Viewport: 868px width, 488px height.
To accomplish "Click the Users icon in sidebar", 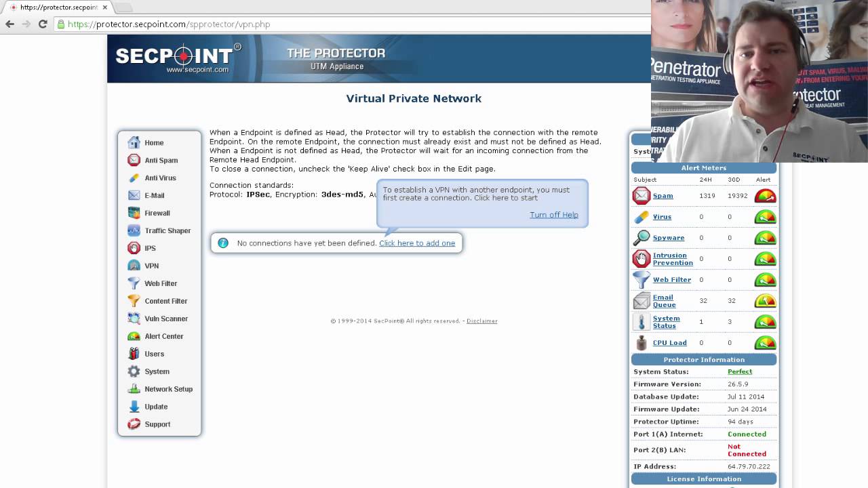I will click(x=134, y=354).
